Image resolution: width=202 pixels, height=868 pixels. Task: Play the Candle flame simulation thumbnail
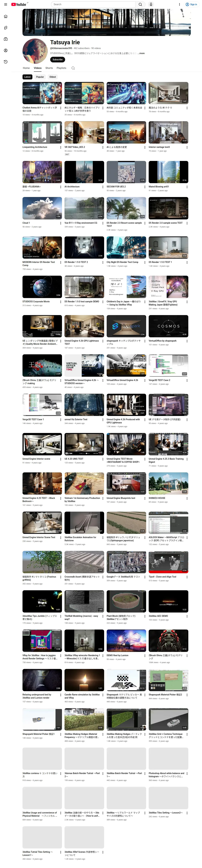pyautogui.click(x=84, y=680)
